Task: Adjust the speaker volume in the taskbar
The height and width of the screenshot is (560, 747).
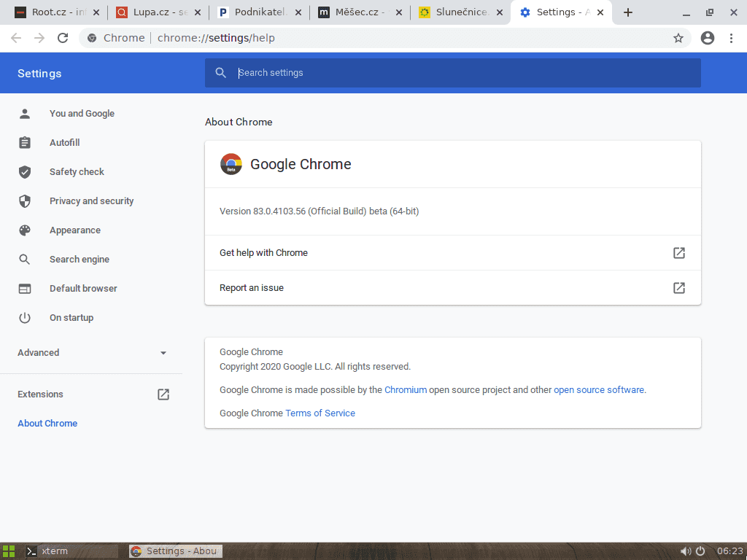Action: tap(686, 551)
